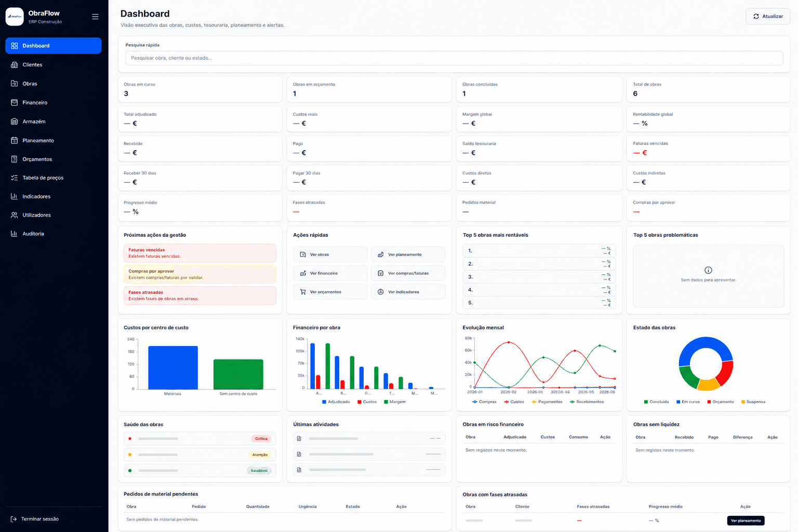Click the Ver planeamento black button

click(x=746, y=521)
